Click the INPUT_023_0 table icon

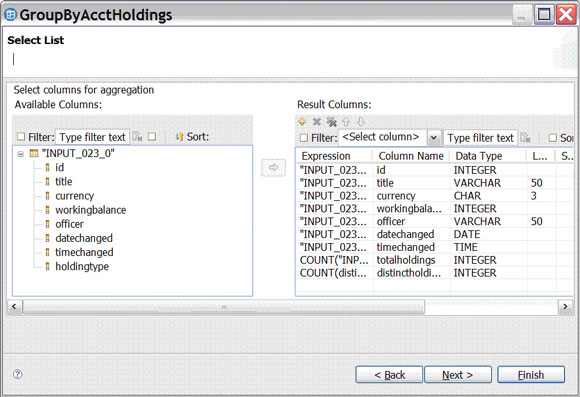34,153
